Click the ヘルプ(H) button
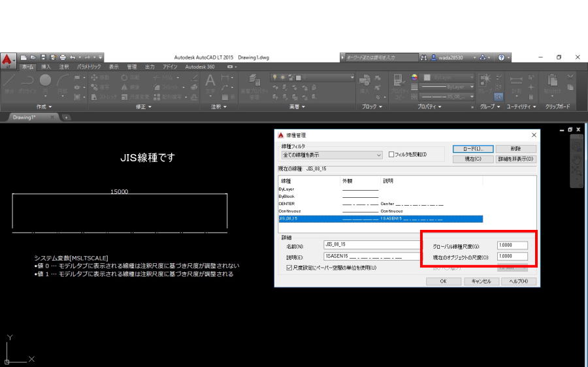This screenshot has width=588, height=367. point(519,281)
